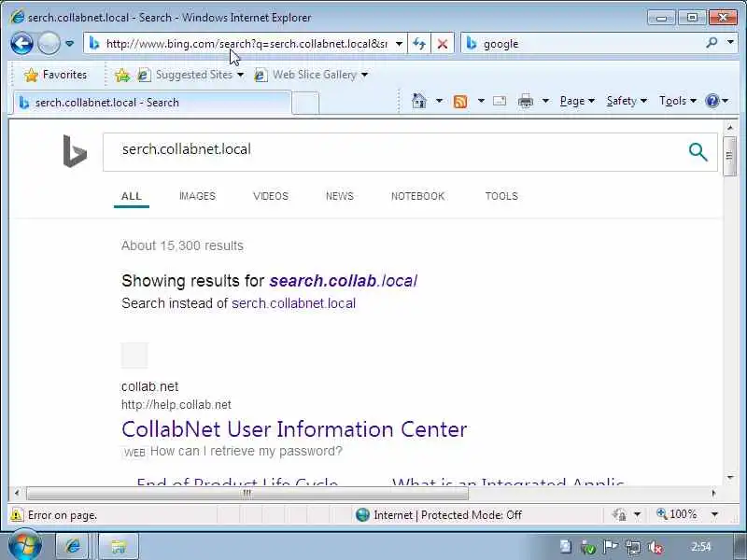Click the vertical scrollbar up arrow
Viewport: 747px width, 560px height.
[730, 128]
